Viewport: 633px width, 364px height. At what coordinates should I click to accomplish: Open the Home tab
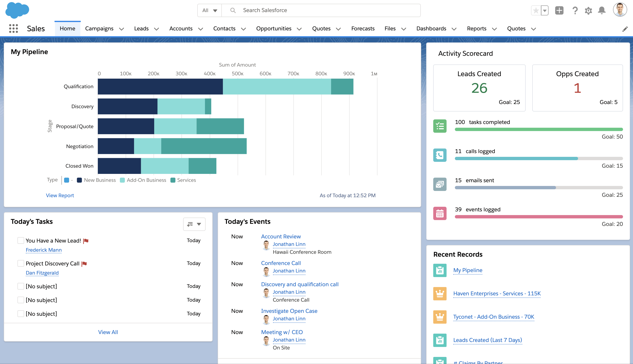[67, 28]
